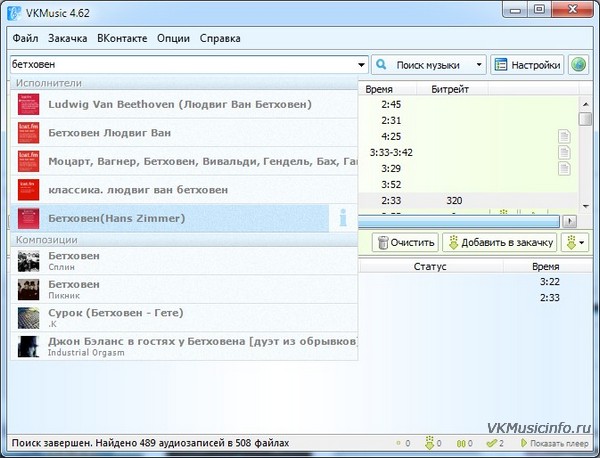Select the result row with time 2:31
This screenshot has height=458, width=600.
pyautogui.click(x=468, y=121)
